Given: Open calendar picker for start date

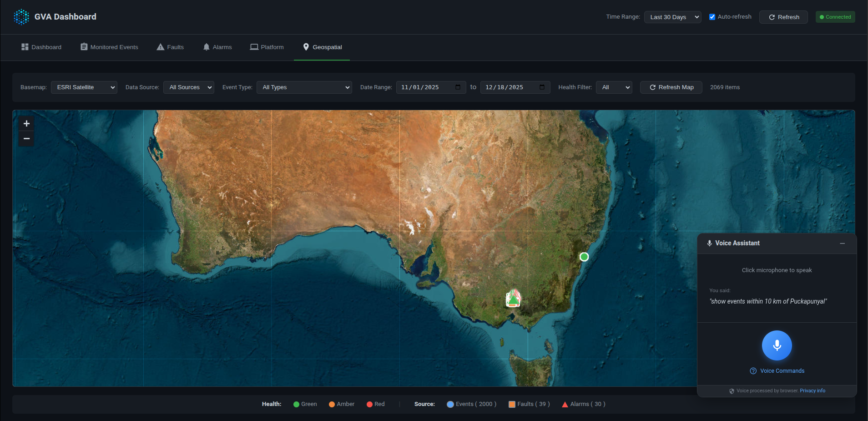Looking at the screenshot, I should 458,87.
